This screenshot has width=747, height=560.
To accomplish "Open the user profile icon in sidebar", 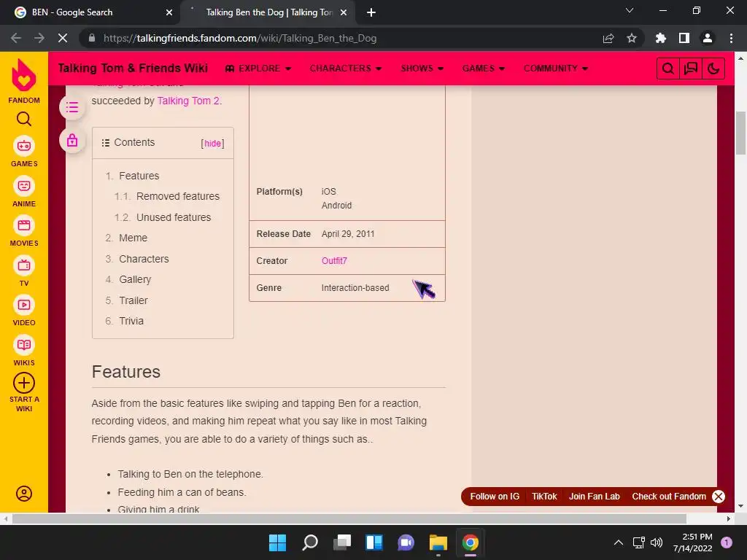I will point(24,494).
